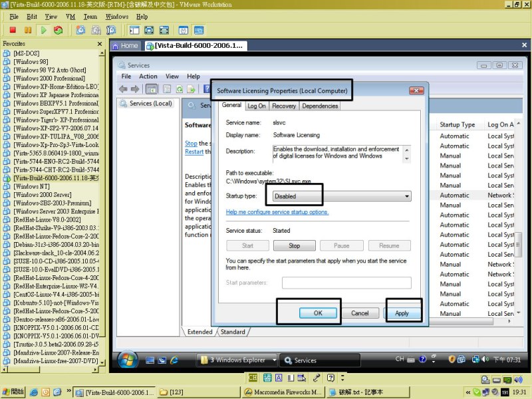
Task: Switch to the Log On tab
Action: 256,106
